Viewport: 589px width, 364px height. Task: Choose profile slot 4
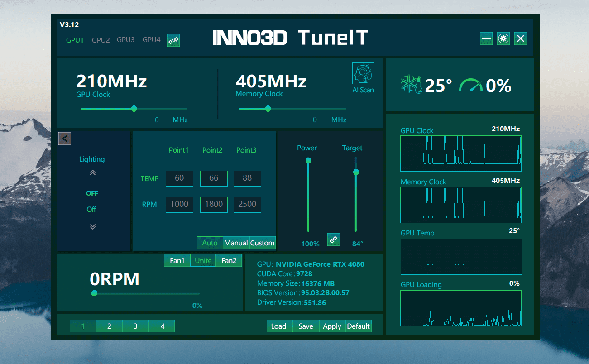pyautogui.click(x=162, y=326)
